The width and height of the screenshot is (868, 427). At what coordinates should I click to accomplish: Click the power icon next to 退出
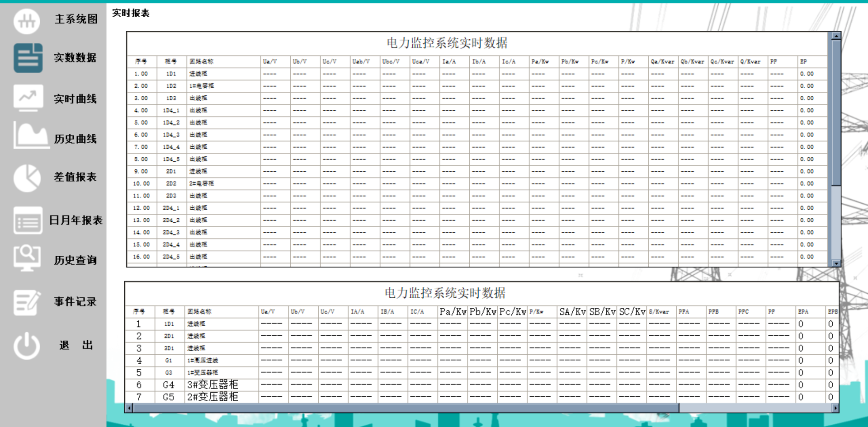coord(27,345)
